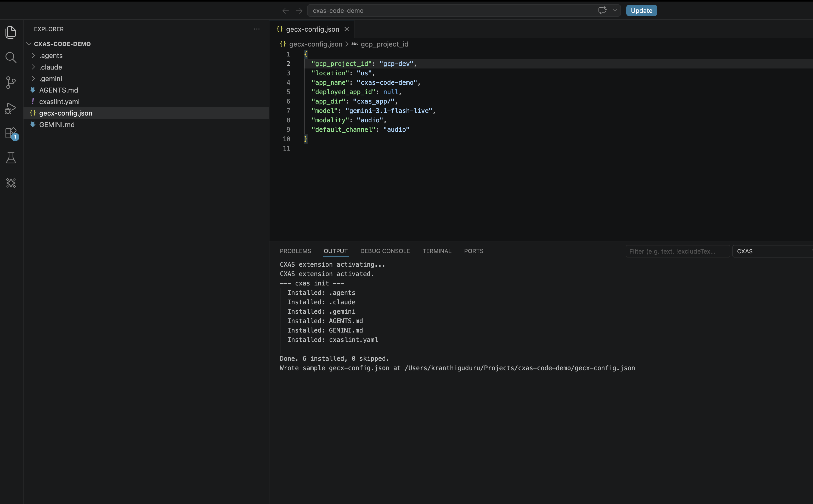The width and height of the screenshot is (813, 504).
Task: Open the chat sparkle icon
Action: tap(602, 10)
